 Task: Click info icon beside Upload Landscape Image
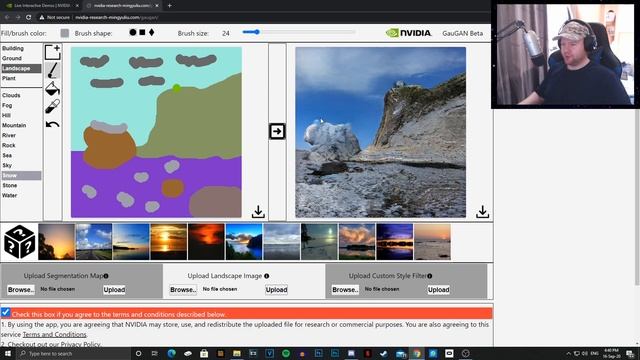point(267,276)
